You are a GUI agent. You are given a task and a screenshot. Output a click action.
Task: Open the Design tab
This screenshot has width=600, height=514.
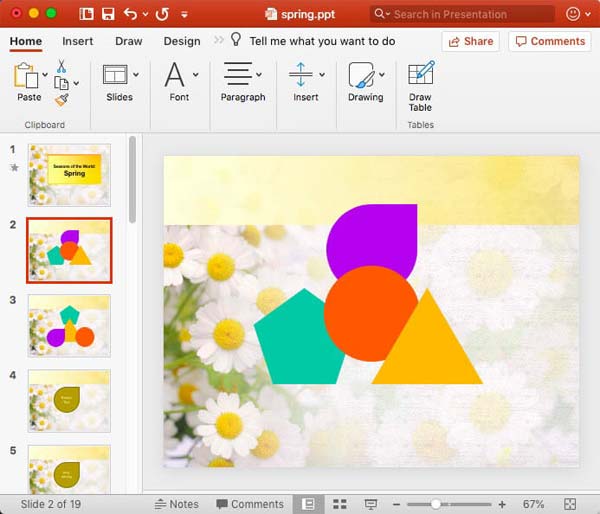[182, 41]
